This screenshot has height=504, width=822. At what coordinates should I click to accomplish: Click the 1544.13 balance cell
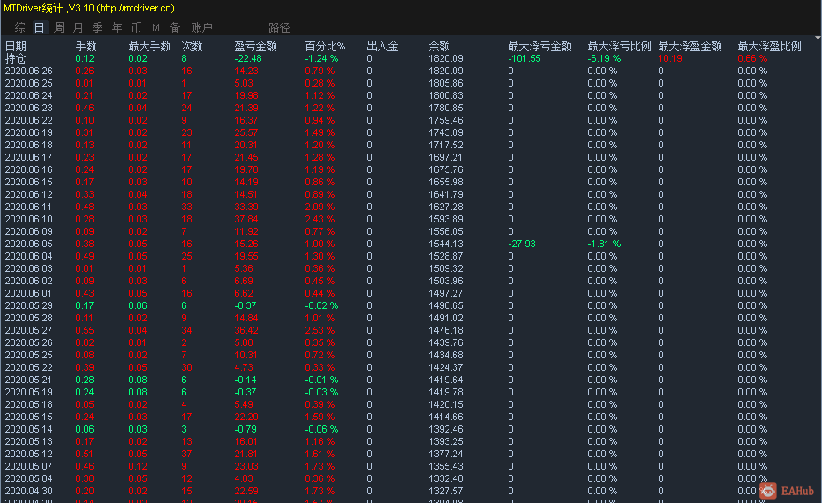click(x=446, y=244)
